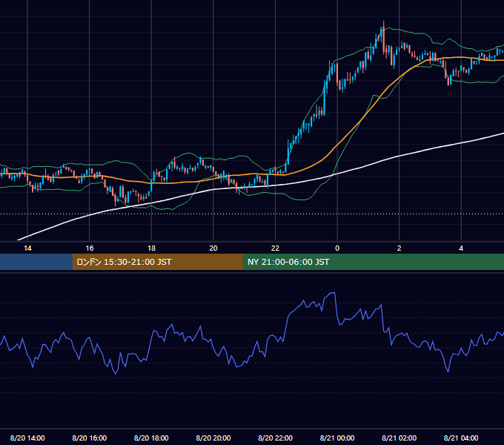The width and height of the screenshot is (504, 445).
Task: Click the 0 hour axis label
Action: pos(337,248)
